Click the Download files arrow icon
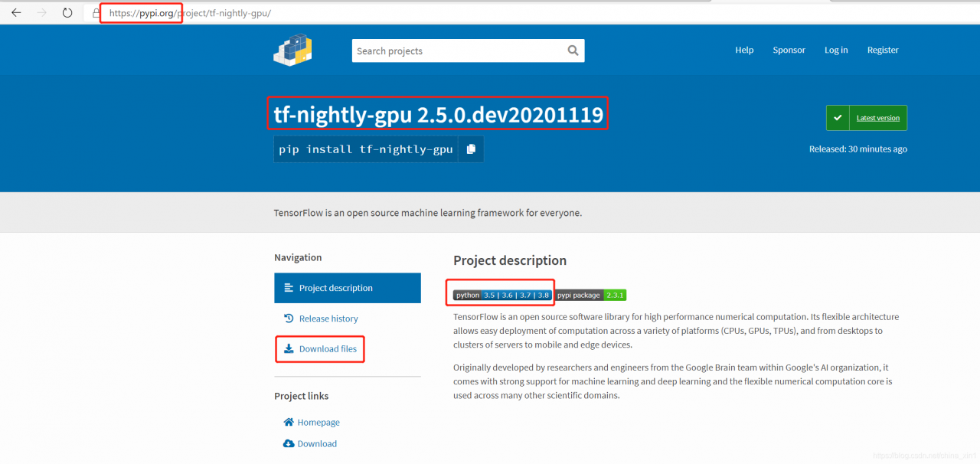980x464 pixels. pos(289,349)
